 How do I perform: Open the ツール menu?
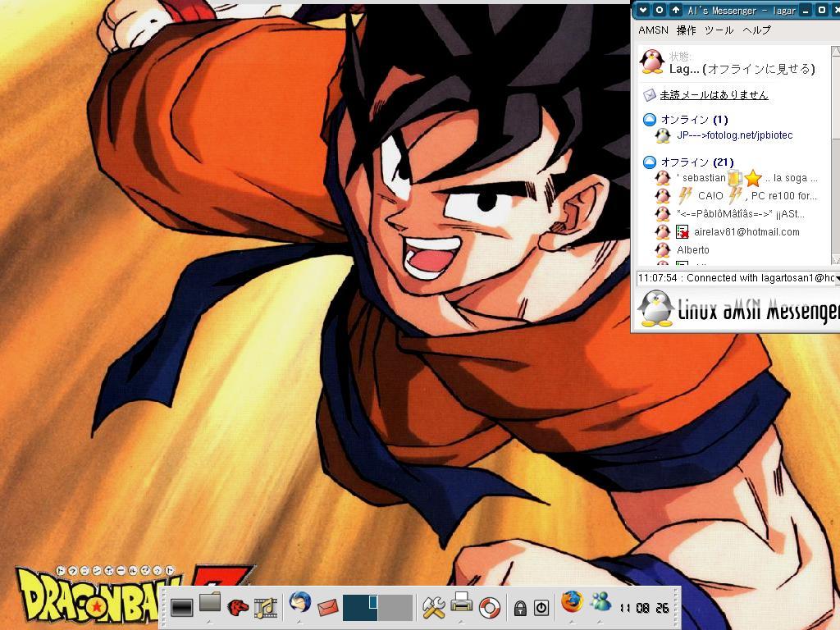pos(719,30)
